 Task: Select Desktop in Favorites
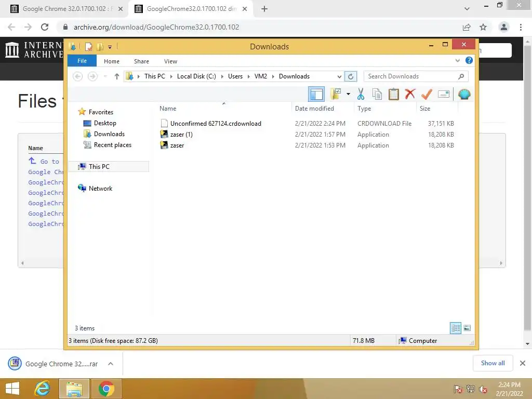pos(105,123)
